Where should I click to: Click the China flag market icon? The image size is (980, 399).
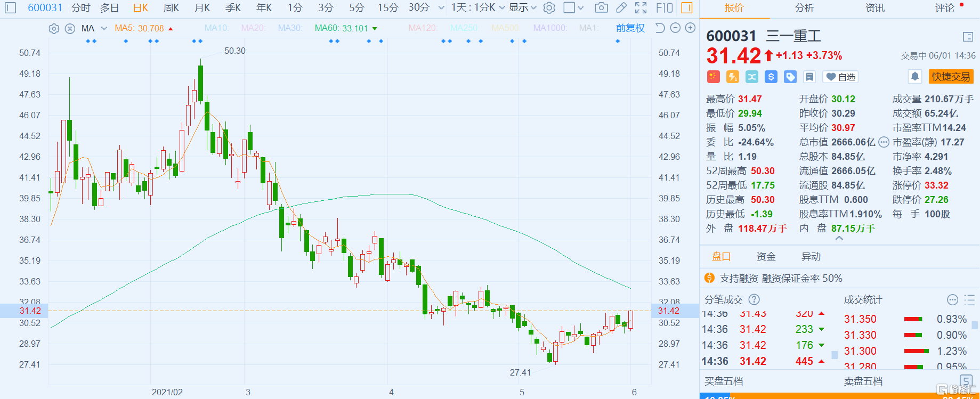click(714, 77)
